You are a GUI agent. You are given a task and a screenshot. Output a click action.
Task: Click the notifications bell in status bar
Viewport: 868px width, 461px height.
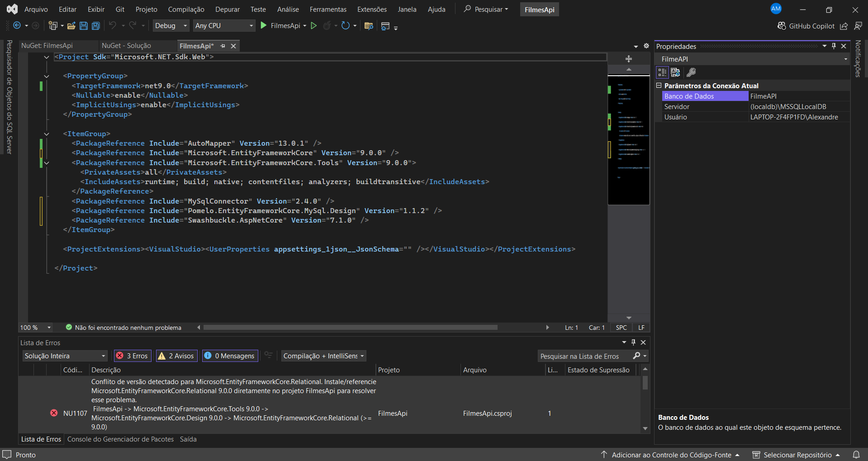[x=856, y=455]
